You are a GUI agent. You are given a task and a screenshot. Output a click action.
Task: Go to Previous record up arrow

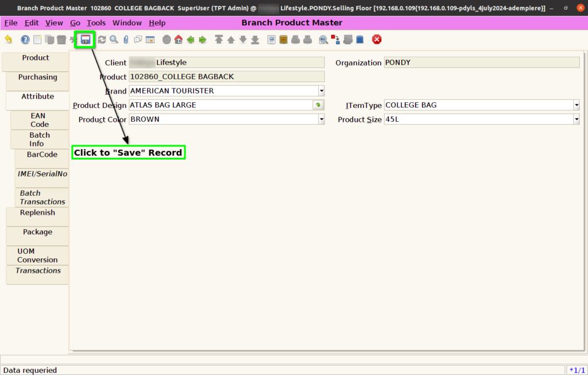click(x=231, y=40)
